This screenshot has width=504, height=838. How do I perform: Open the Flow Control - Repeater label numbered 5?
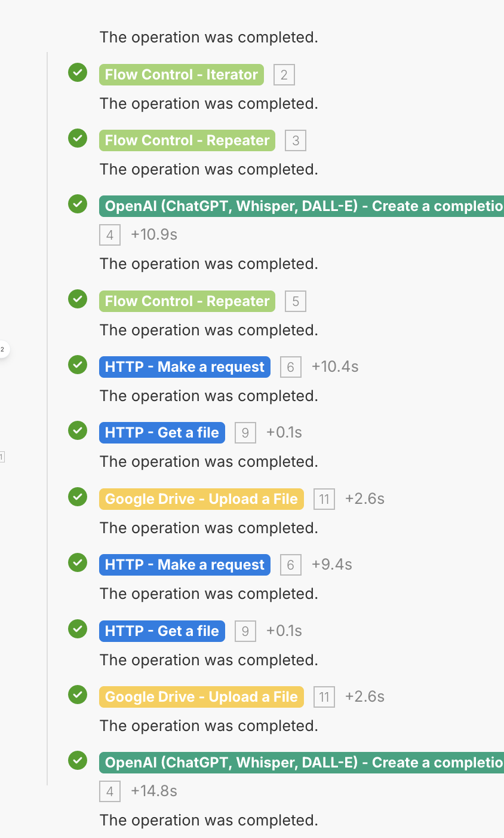(188, 301)
